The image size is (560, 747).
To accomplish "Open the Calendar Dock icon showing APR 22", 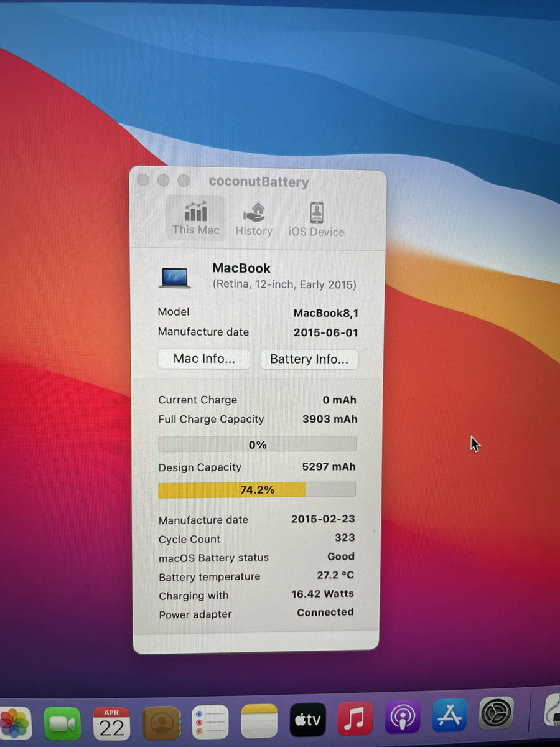I will pyautogui.click(x=111, y=723).
